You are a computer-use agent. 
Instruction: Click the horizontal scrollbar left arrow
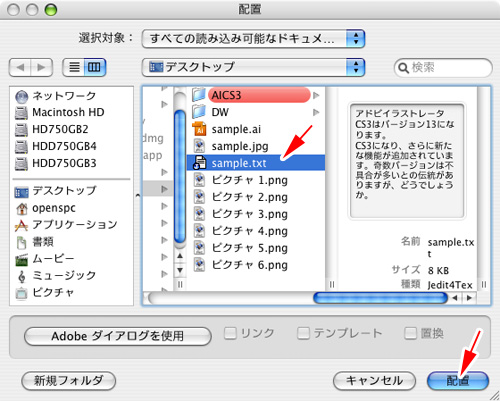455,298
